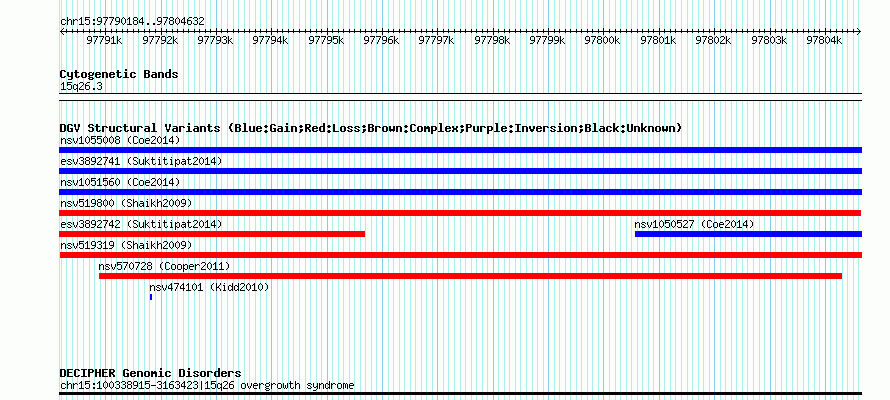Click the 97796k ruler tick label
The height and width of the screenshot is (400, 890).
tap(381, 40)
